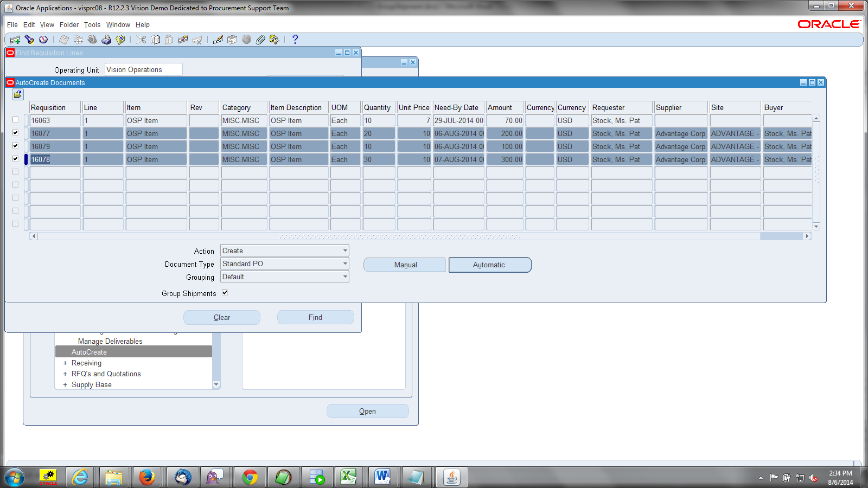Click the navigator list scroll-down arrow

pyautogui.click(x=216, y=385)
